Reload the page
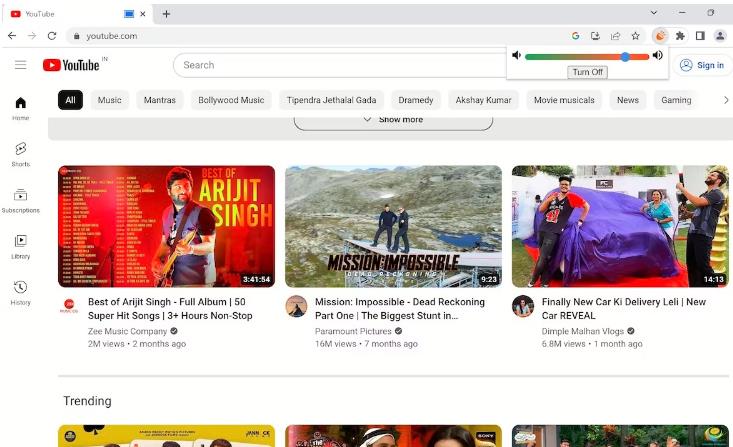The image size is (733, 447). [x=52, y=36]
